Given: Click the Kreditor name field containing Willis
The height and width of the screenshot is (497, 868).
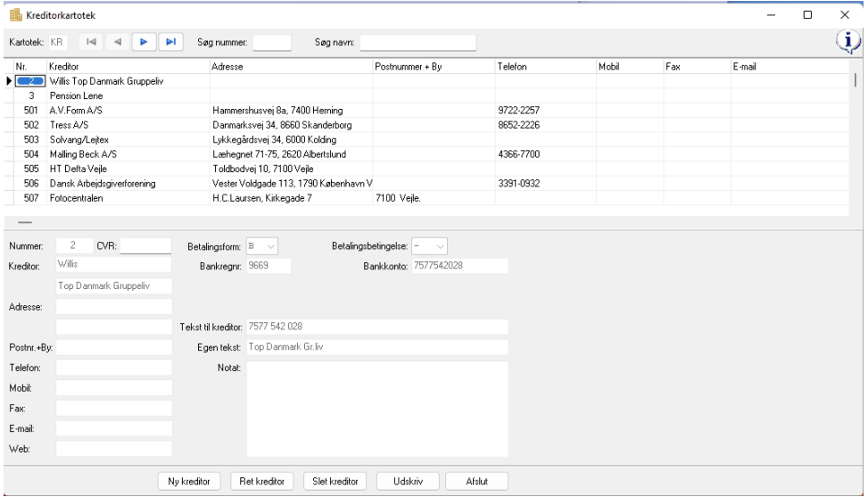Looking at the screenshot, I should [114, 264].
